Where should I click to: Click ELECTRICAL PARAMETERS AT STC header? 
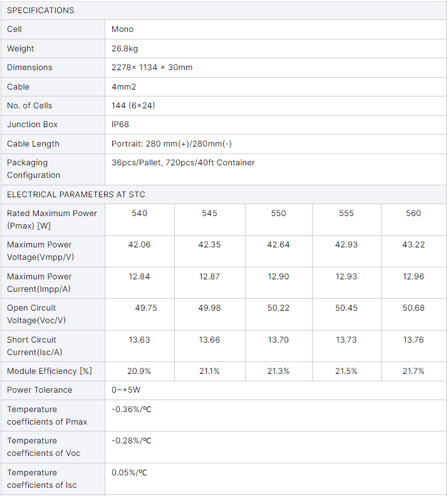[x=76, y=194]
